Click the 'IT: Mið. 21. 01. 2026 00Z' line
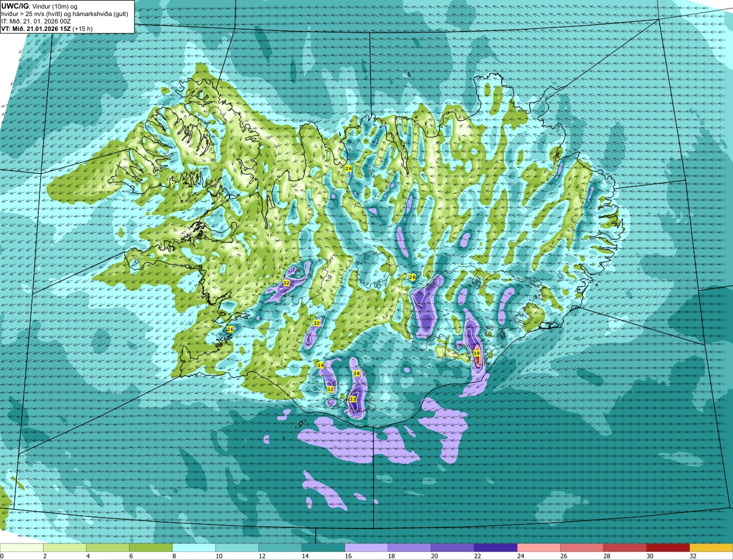Viewport: 733px width, 560px height. click(36, 21)
